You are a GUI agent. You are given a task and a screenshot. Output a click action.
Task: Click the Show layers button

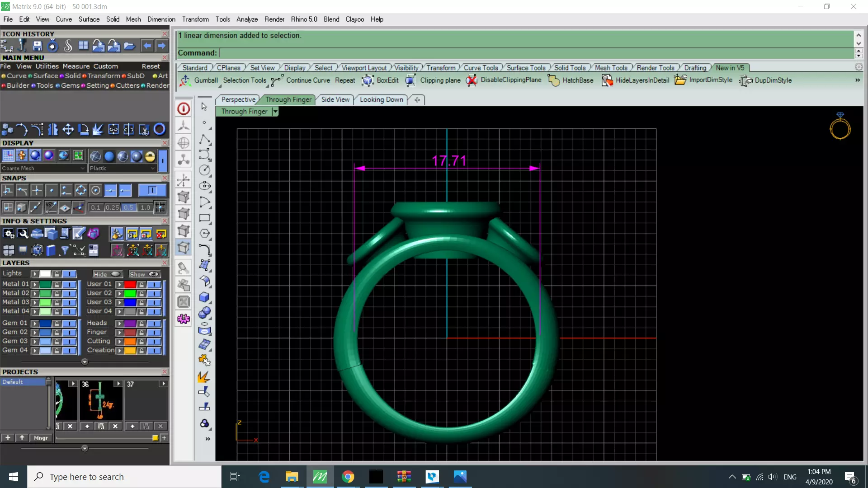[x=144, y=274]
